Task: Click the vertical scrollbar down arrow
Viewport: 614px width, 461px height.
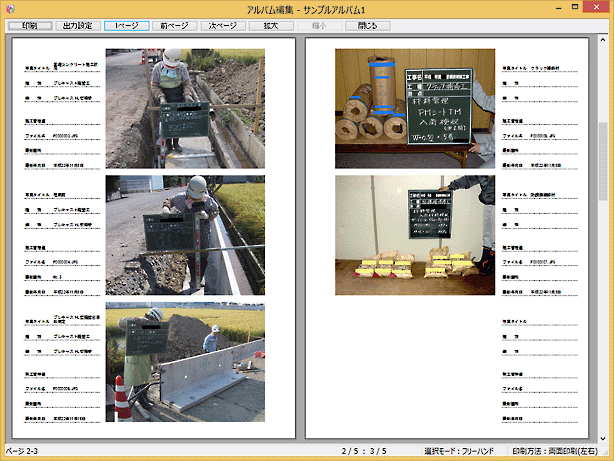Action: [603, 436]
